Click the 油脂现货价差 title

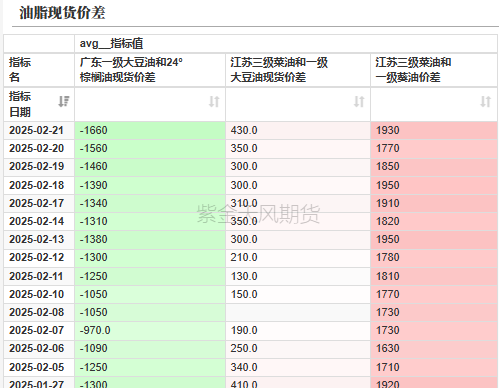click(x=62, y=13)
